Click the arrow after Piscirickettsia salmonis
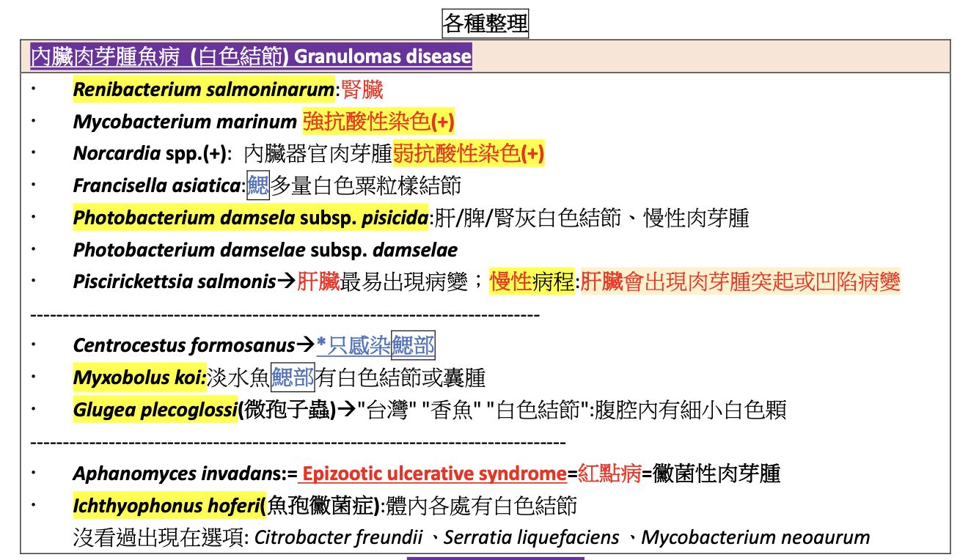The height and width of the screenshot is (560, 971). [x=285, y=281]
